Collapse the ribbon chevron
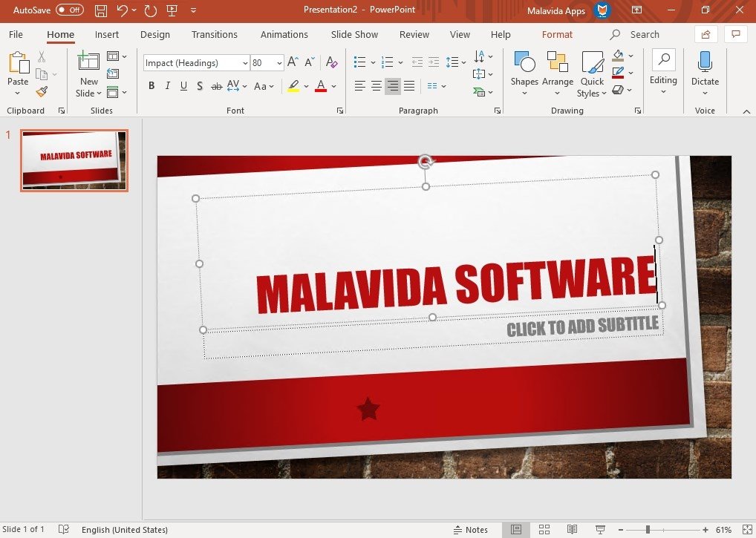 746,111
